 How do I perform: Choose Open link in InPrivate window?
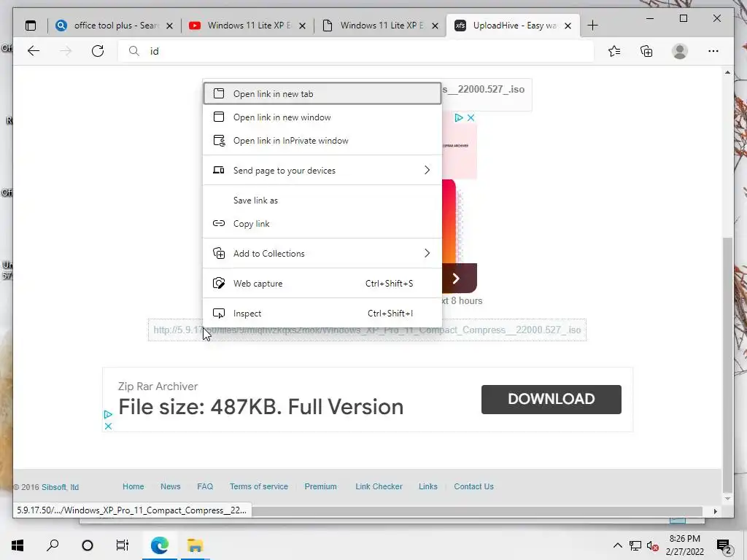click(x=322, y=141)
